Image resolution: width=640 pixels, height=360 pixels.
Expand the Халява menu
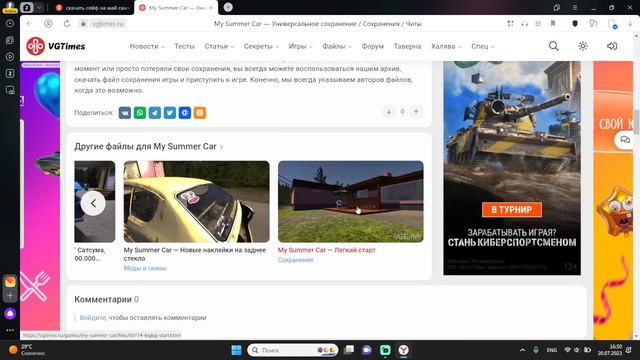(446, 47)
